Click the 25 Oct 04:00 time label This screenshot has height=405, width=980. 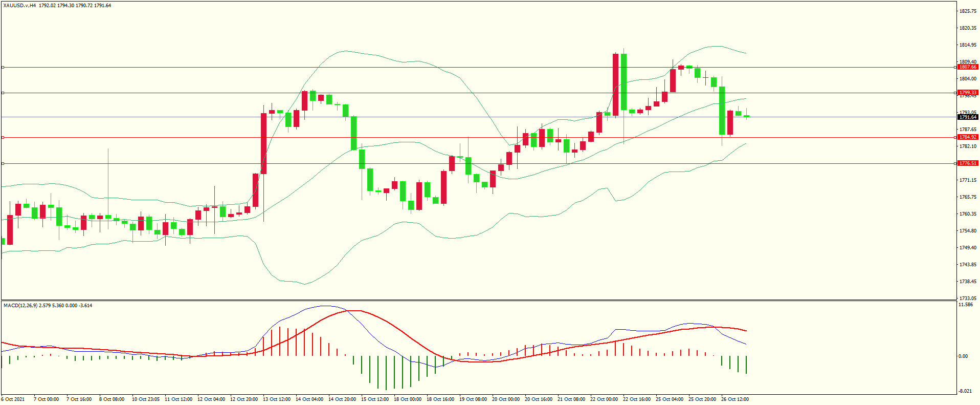[x=670, y=399]
